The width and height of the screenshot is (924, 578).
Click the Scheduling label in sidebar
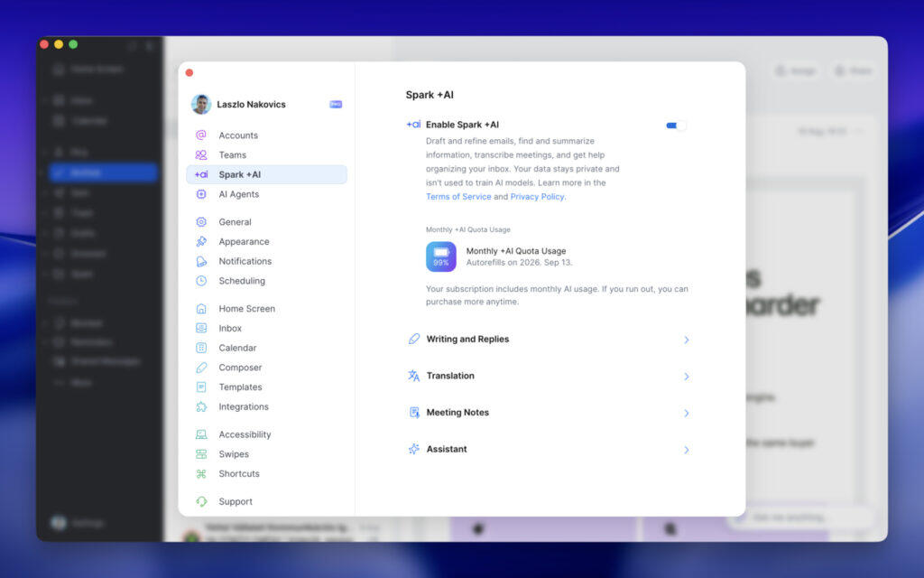[x=242, y=281]
